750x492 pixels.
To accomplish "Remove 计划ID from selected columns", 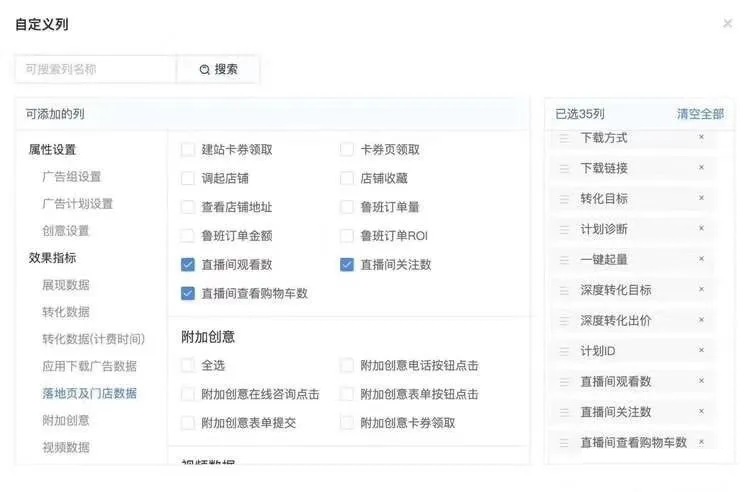I will coord(701,350).
